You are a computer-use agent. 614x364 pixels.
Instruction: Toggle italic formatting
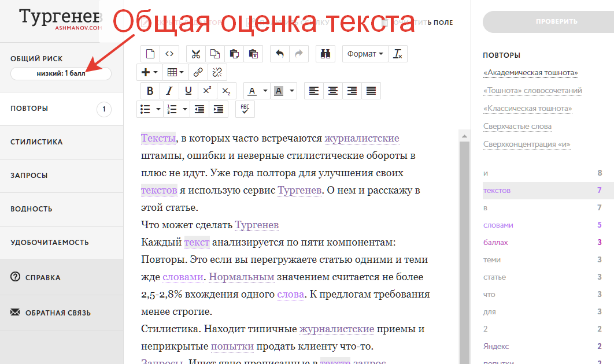(x=169, y=91)
